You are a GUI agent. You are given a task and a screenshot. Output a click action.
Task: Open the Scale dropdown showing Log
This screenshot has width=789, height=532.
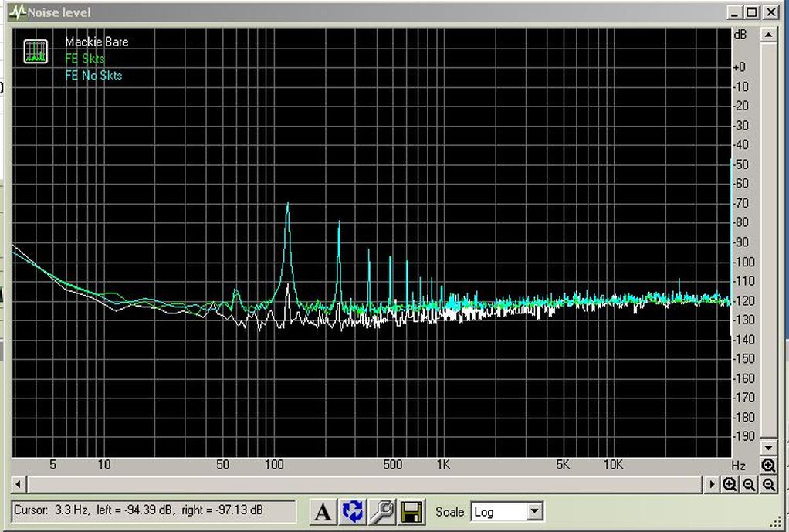click(x=506, y=512)
